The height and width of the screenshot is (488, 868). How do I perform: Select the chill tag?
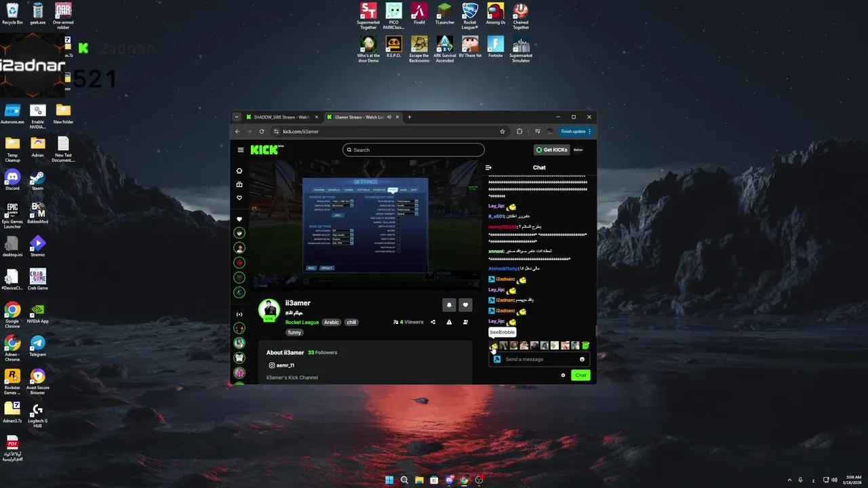click(x=351, y=323)
